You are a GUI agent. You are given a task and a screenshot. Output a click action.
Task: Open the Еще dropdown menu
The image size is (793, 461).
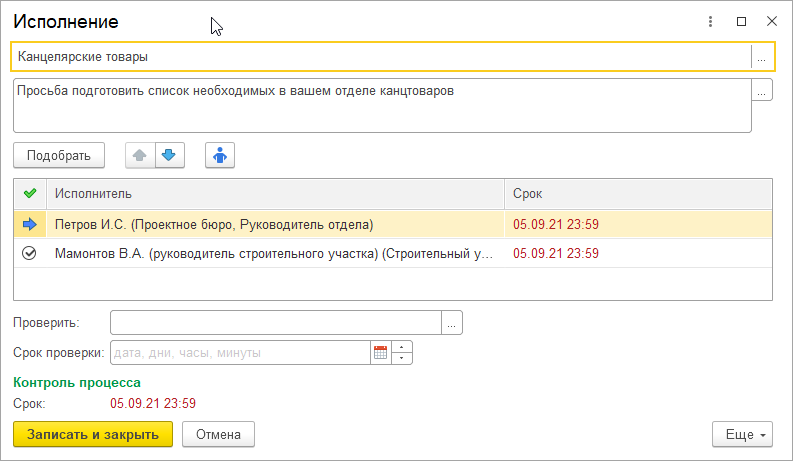[742, 435]
